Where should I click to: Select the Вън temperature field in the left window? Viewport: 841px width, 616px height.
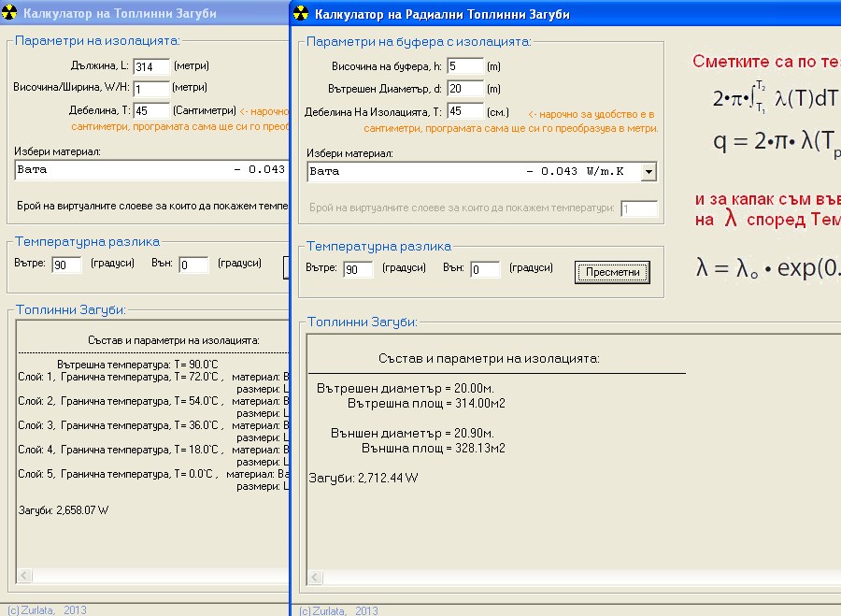[x=193, y=265]
